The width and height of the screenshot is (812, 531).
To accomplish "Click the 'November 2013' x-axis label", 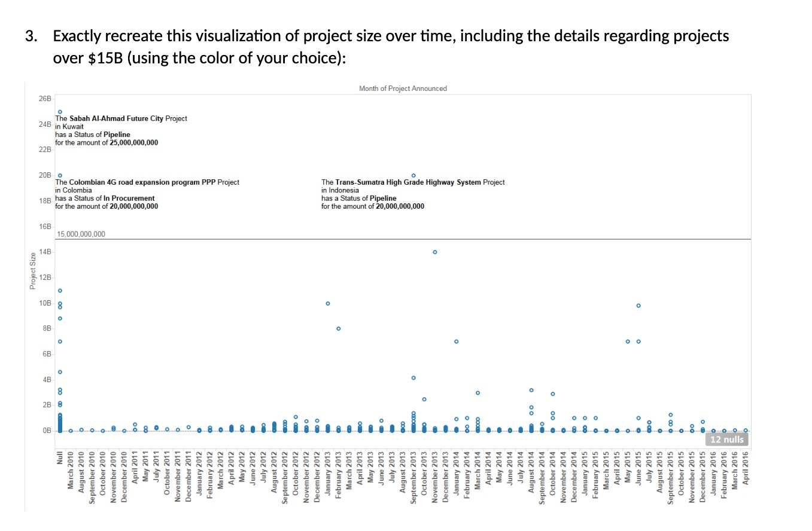I will [435, 477].
